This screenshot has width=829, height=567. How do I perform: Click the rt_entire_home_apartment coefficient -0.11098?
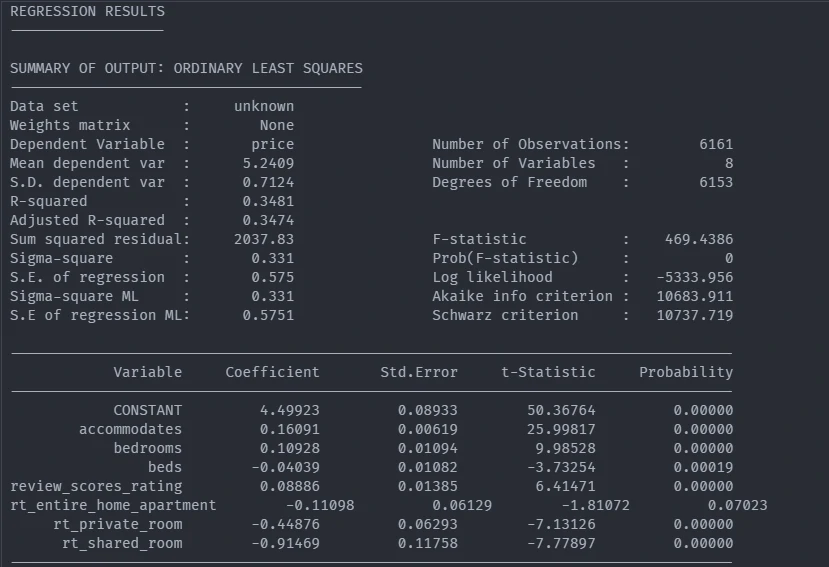[320, 506]
